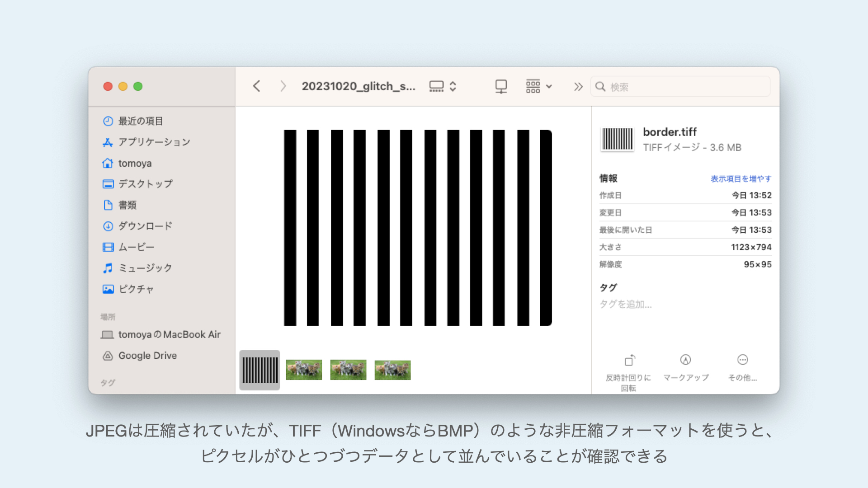The width and height of the screenshot is (868, 488).
Task: Click the forward navigation arrow
Action: click(x=283, y=86)
